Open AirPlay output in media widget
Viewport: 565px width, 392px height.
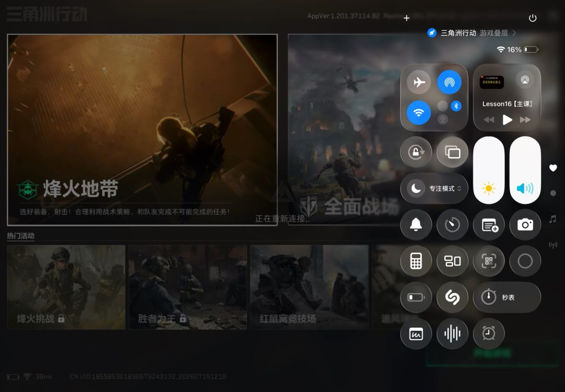click(x=525, y=79)
